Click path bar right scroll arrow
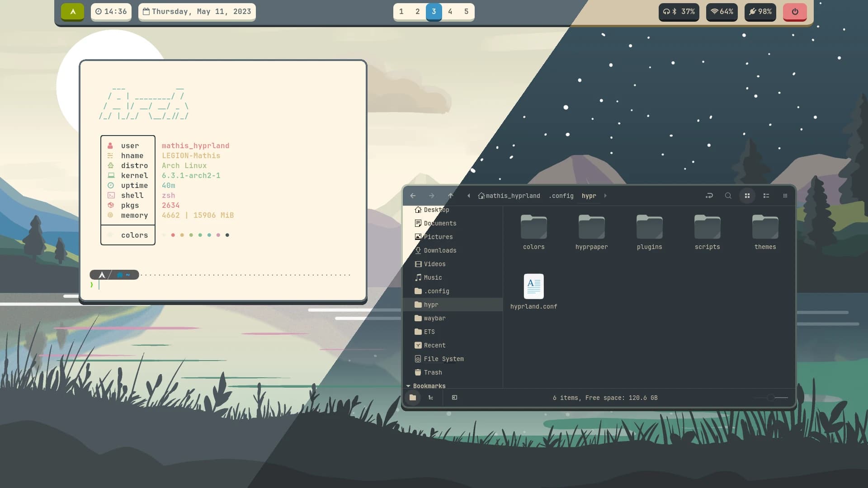The height and width of the screenshot is (488, 868). click(605, 196)
